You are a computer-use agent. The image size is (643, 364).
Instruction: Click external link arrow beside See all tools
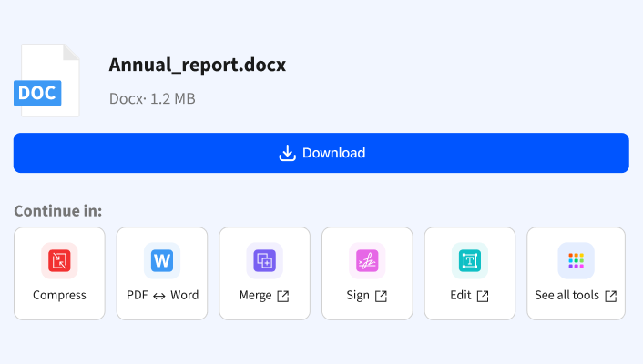(x=611, y=296)
